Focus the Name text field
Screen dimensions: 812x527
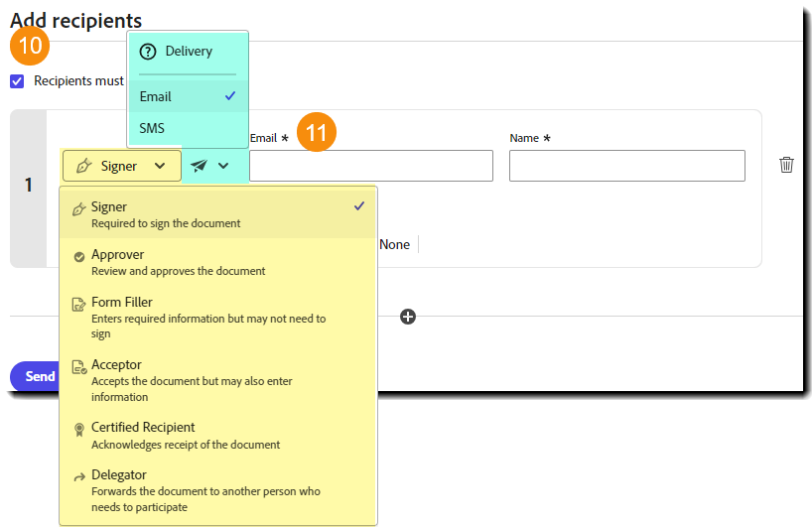626,166
